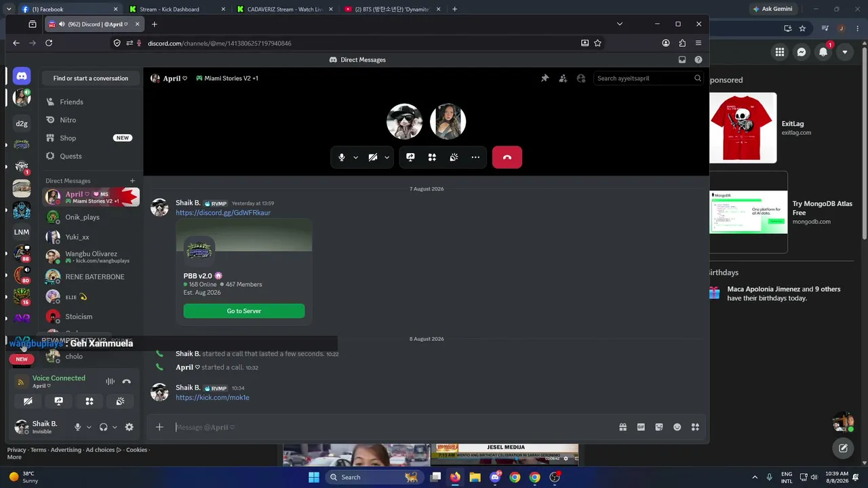The width and height of the screenshot is (868, 488).
Task: Add friends to DM icon
Action: coord(563,79)
